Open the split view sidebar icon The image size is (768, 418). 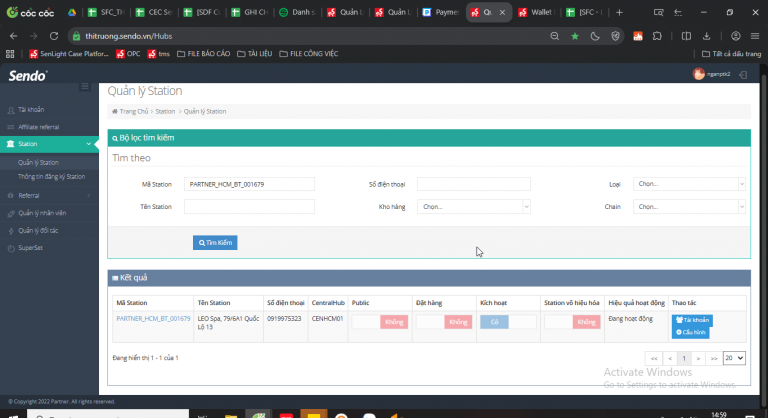click(686, 36)
